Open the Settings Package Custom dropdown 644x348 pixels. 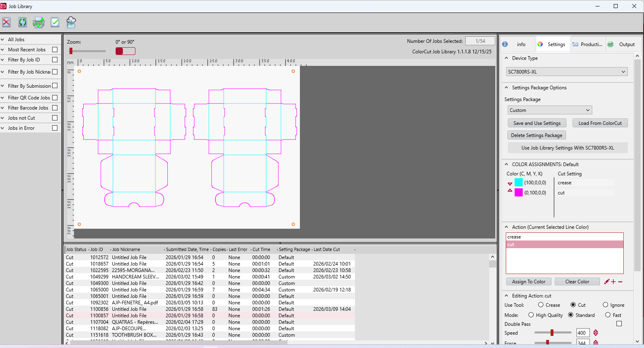[549, 110]
